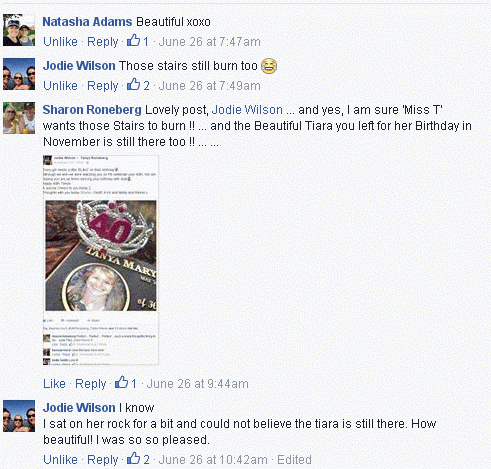Unlike Jodie Wilson's last comment
The width and height of the screenshot is (491, 469).
coord(60,460)
